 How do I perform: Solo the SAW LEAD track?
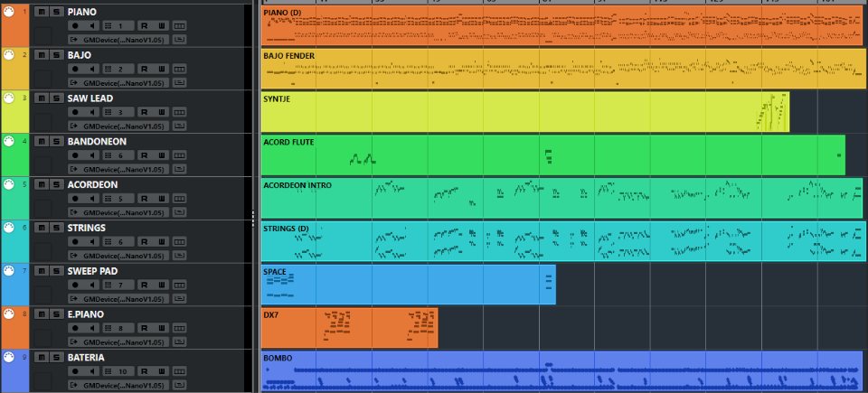click(56, 98)
